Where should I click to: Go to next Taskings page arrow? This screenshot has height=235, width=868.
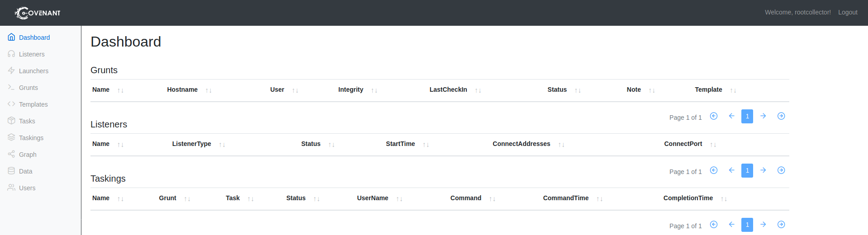tap(763, 225)
